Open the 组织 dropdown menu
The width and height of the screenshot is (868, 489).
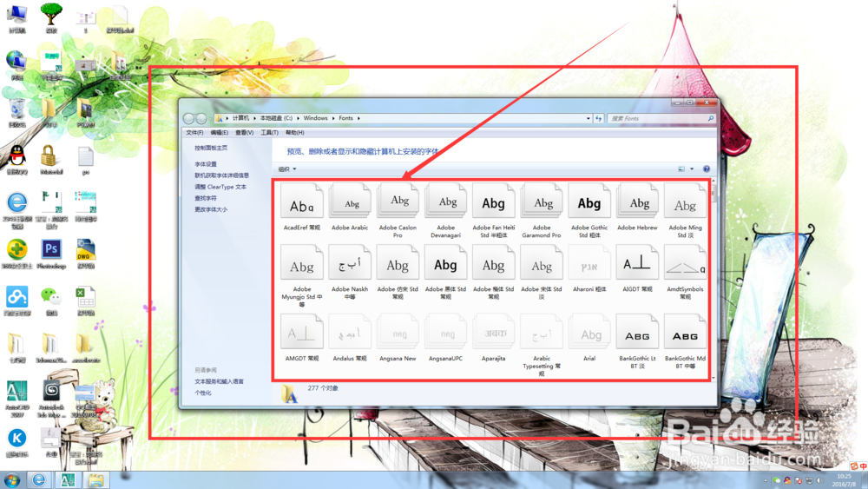pyautogui.click(x=287, y=169)
